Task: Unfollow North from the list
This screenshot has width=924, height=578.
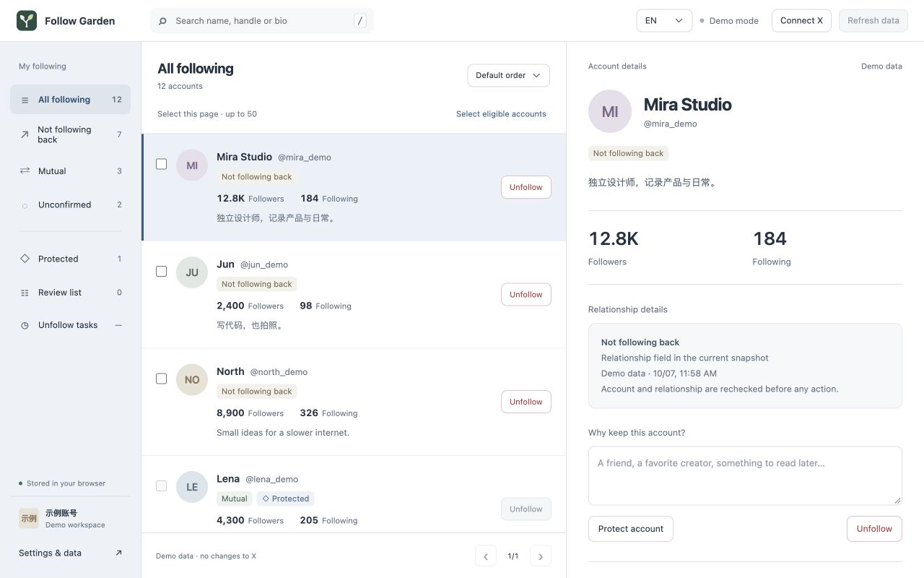Action: pos(526,402)
